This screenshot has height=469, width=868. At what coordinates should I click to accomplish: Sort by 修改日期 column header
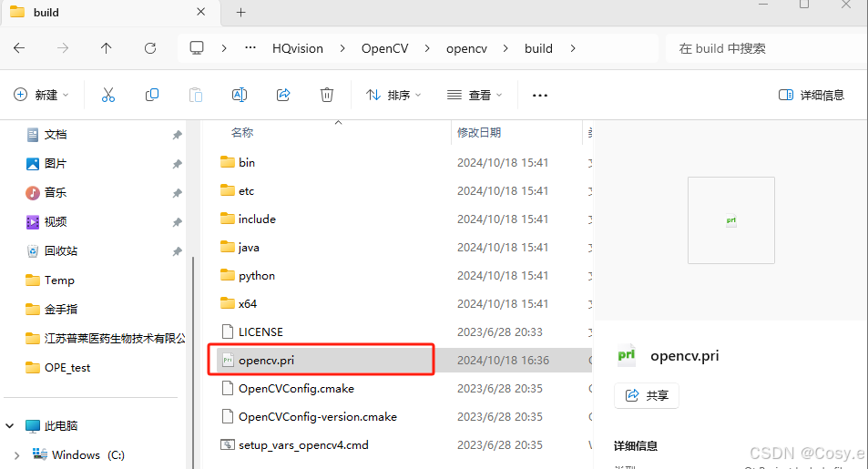479,133
